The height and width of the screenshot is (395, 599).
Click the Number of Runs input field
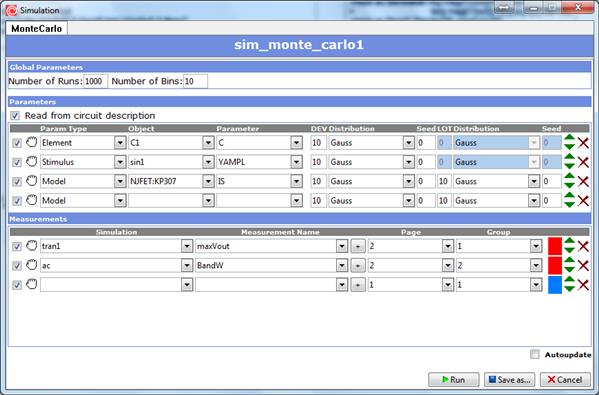(x=96, y=81)
